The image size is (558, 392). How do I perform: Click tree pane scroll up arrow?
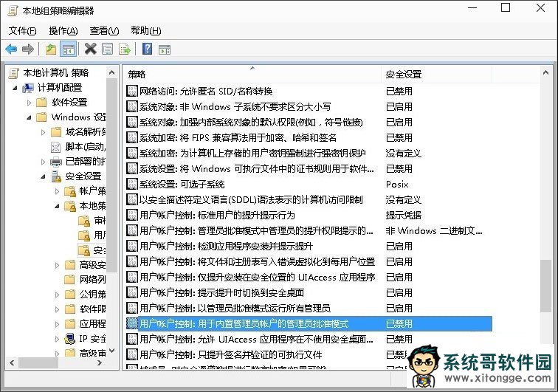click(x=111, y=73)
